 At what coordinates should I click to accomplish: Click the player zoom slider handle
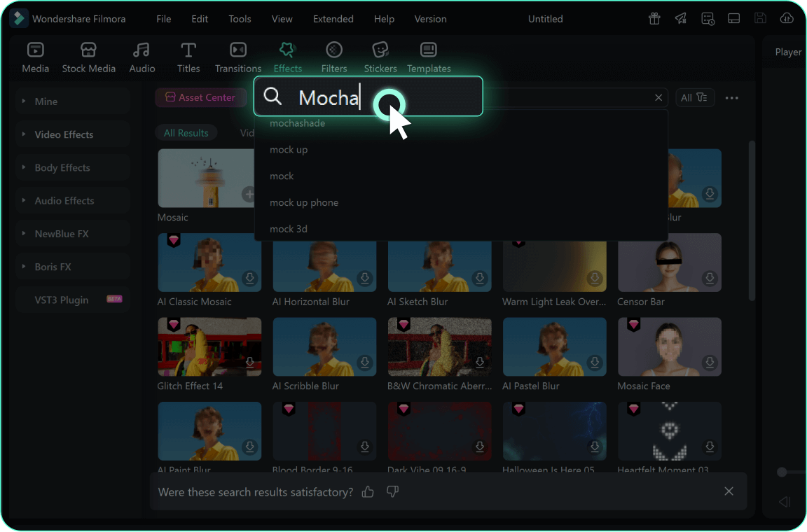tap(782, 472)
